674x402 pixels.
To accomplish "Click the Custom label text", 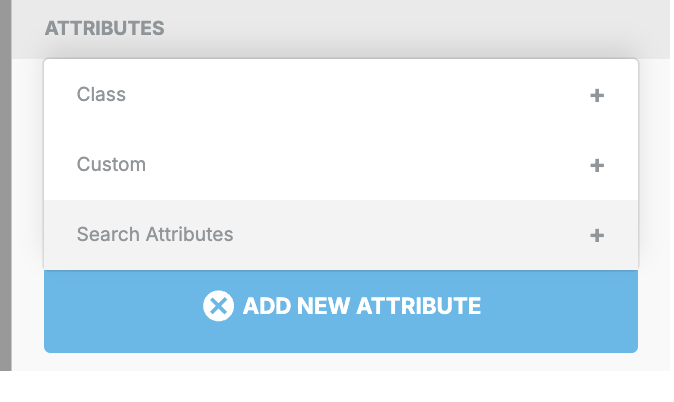I will click(x=111, y=164).
